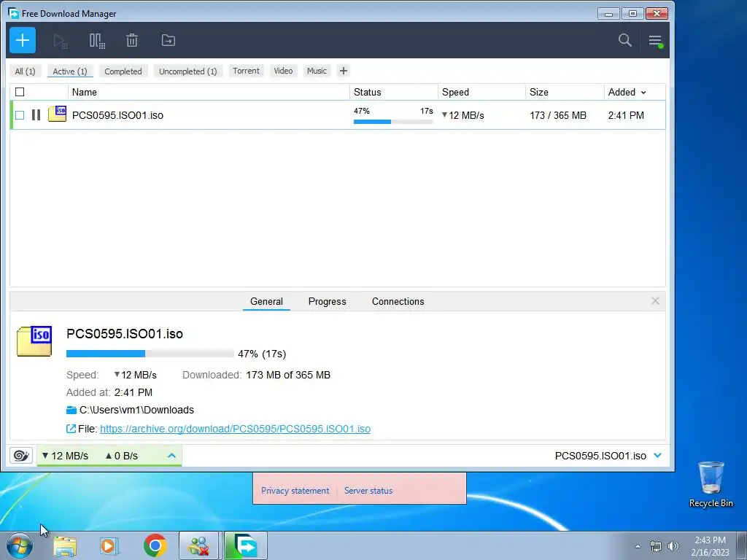Show hidden system tray icons arrow
The height and width of the screenshot is (560, 747).
tap(638, 546)
